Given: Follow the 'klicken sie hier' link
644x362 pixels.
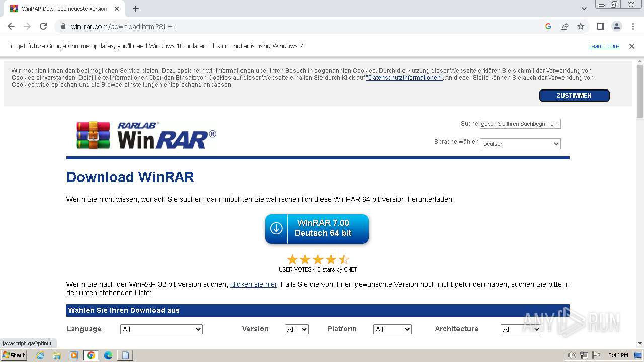Looking at the screenshot, I should 254,284.
